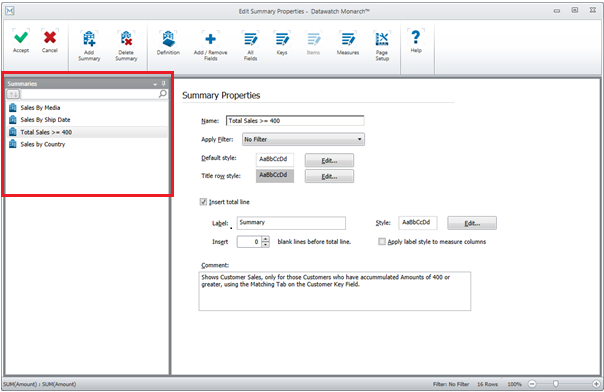Open the Summaries panel dropdown arrow

pyautogui.click(x=155, y=84)
